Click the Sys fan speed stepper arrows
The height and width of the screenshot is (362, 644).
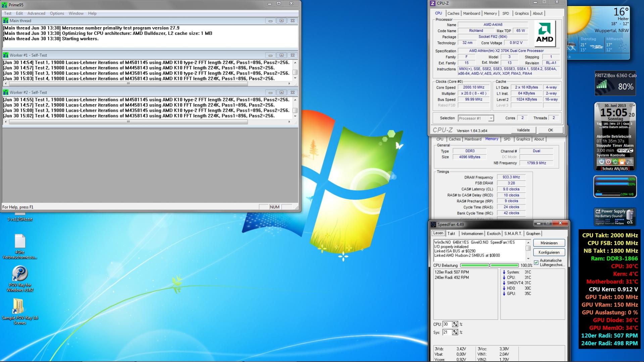[455, 332]
